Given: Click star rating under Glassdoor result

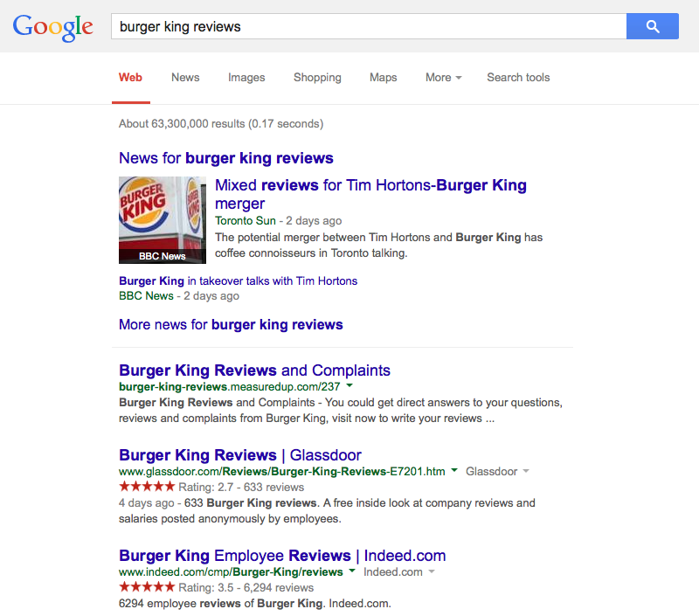Looking at the screenshot, I should 147,487.
